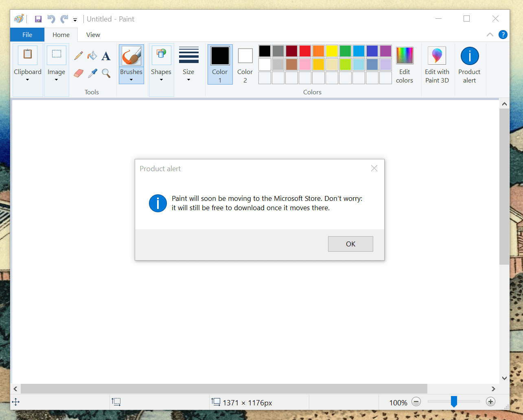The height and width of the screenshot is (420, 523).
Task: Activate the Color 1 button
Action: tap(220, 64)
